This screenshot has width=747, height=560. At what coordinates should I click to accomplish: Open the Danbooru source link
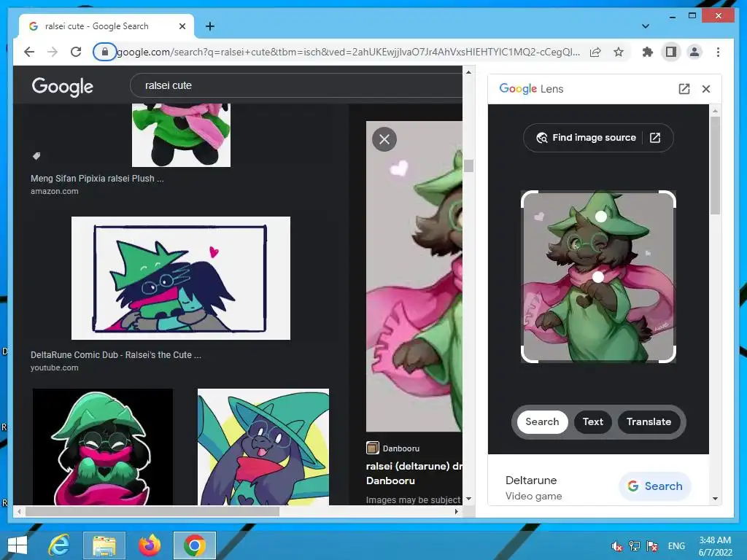click(x=393, y=448)
